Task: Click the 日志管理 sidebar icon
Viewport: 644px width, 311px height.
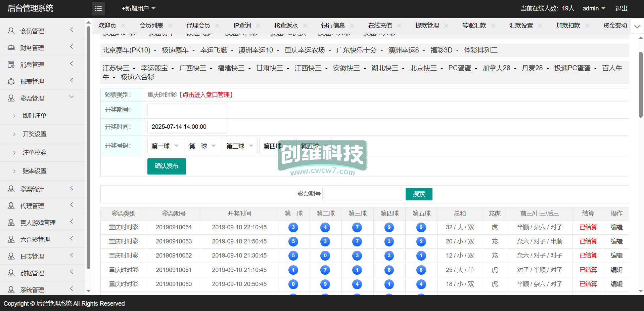Action: pyautogui.click(x=11, y=256)
